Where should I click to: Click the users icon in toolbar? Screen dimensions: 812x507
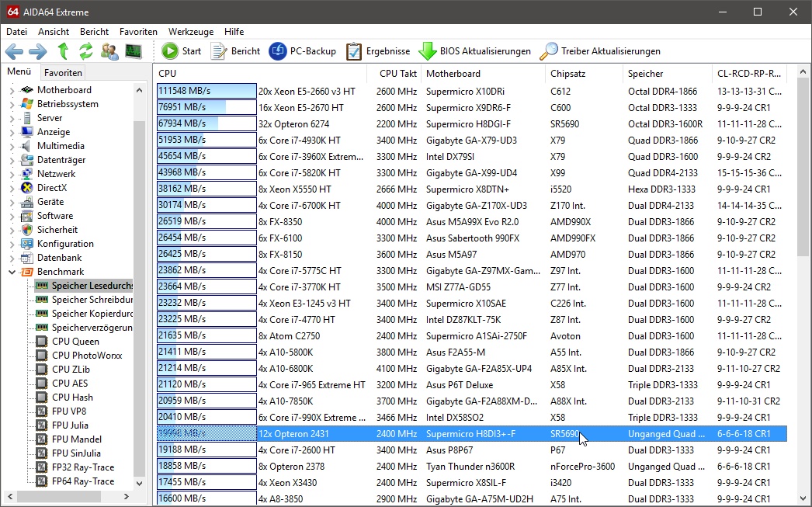pyautogui.click(x=109, y=51)
